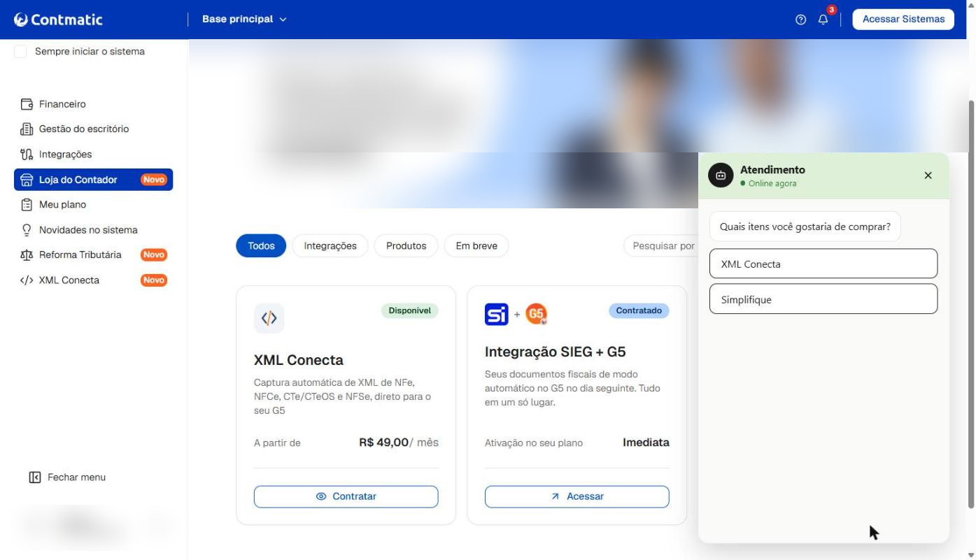Viewport: 976px width, 560px height.
Task: Select the Produtos filter tab
Action: [406, 246]
